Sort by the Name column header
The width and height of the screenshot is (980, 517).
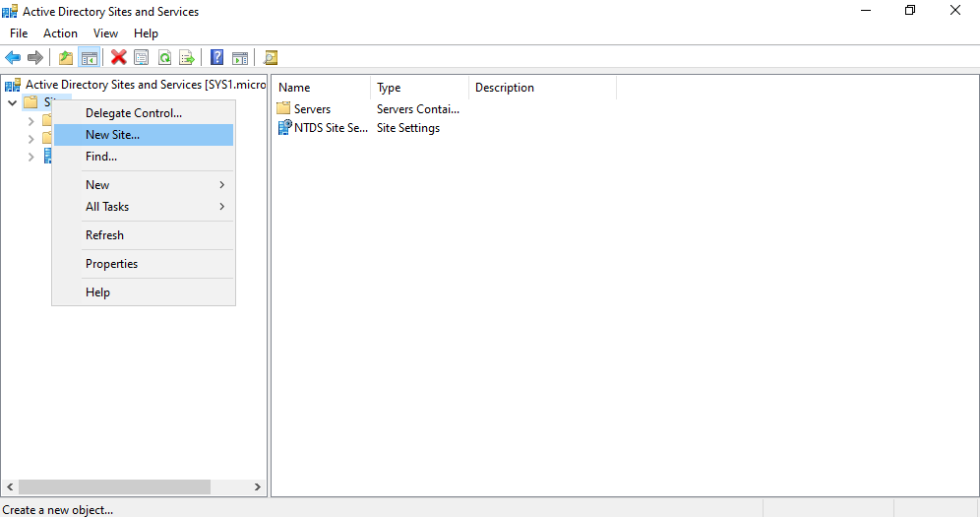point(321,88)
